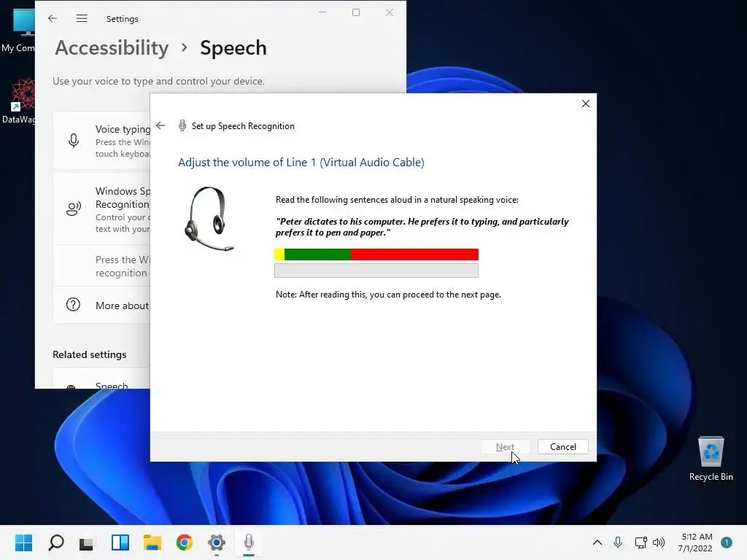This screenshot has height=560, width=747.
Task: Close the Speech Recognition setup dialog
Action: 586,104
